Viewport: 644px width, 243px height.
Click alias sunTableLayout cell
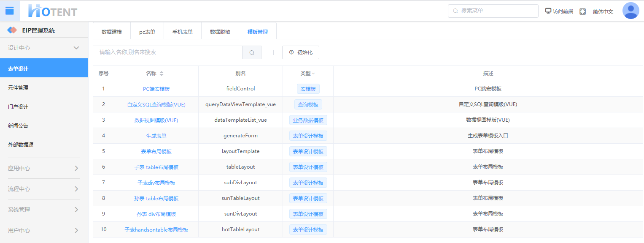[x=241, y=198]
